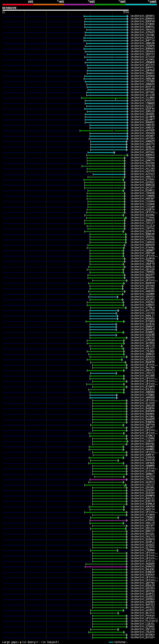Screen dimensions: 159x644
Task: Open hit UniRef100_A7PA15
Action: 142,32
